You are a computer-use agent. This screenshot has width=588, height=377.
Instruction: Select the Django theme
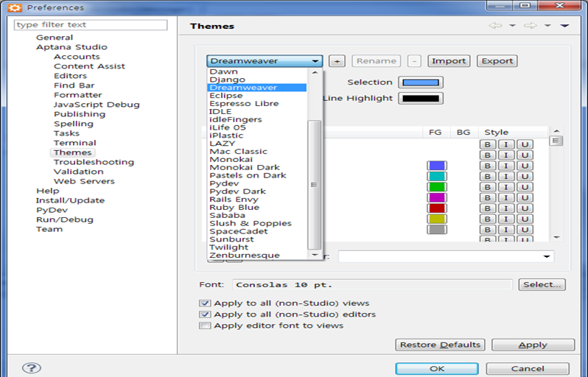(x=227, y=80)
